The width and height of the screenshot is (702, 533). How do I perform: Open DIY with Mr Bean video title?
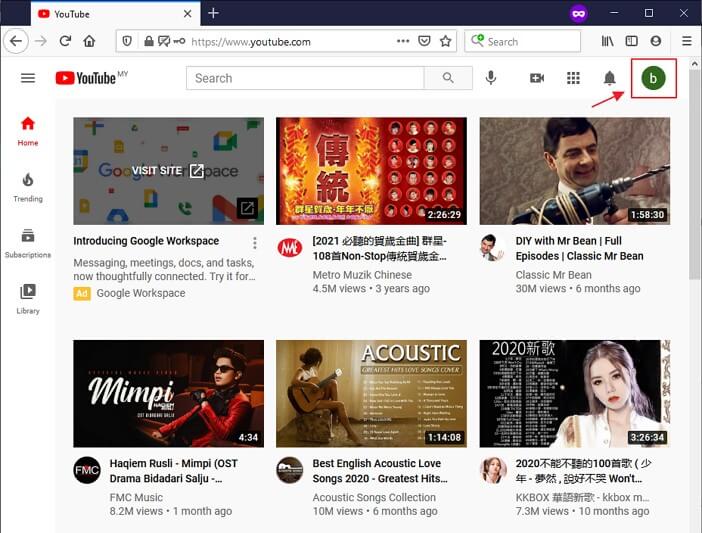pyautogui.click(x=579, y=248)
